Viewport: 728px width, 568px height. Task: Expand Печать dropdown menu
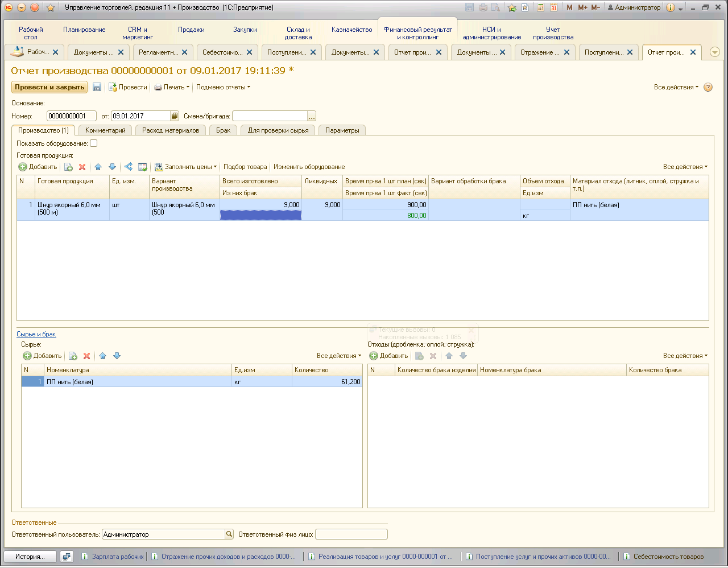[x=172, y=87]
